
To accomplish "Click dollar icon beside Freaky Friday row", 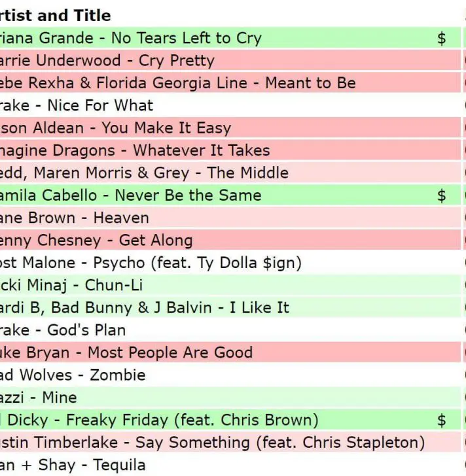I will coord(442,420).
